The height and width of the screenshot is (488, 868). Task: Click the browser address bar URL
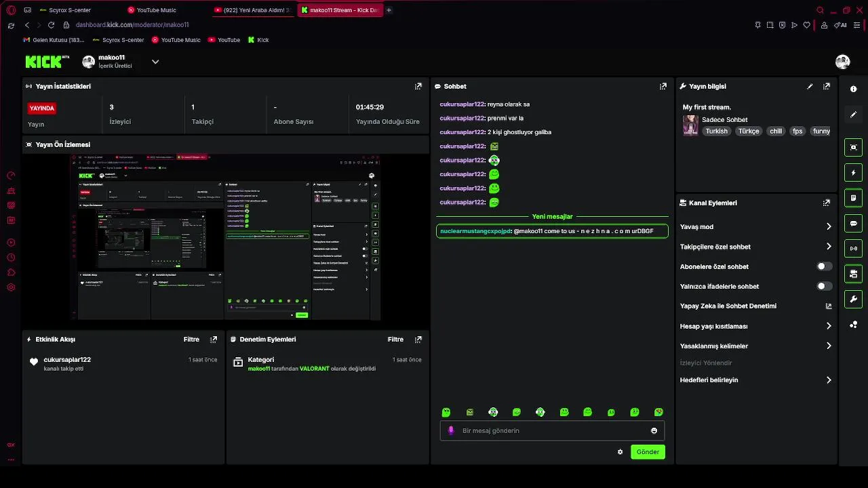(x=132, y=25)
